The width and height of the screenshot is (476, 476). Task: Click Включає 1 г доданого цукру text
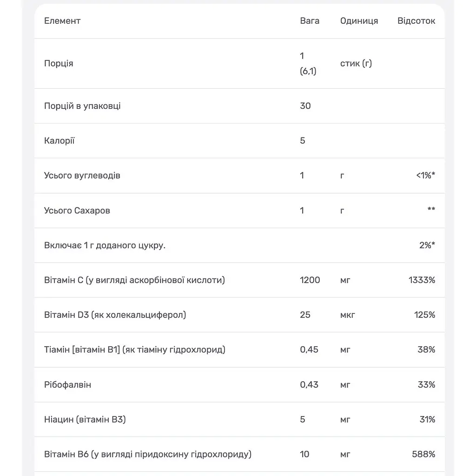click(105, 245)
